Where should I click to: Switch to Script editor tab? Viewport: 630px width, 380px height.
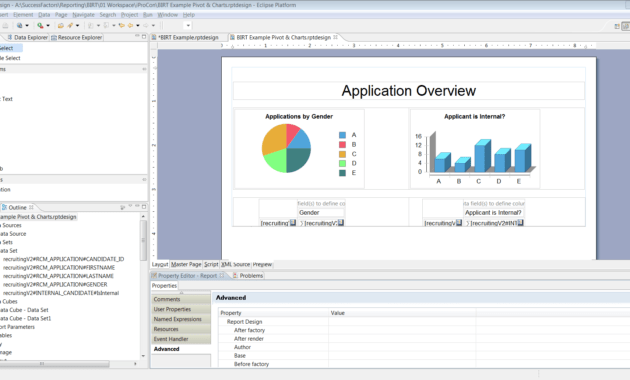pos(211,264)
